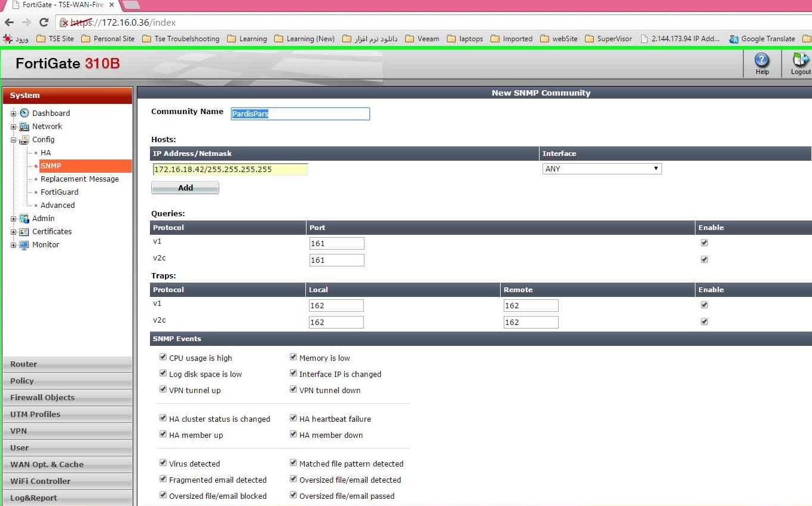Click the v2c traps Remote port field
Image resolution: width=812 pixels, height=506 pixels.
click(x=531, y=322)
